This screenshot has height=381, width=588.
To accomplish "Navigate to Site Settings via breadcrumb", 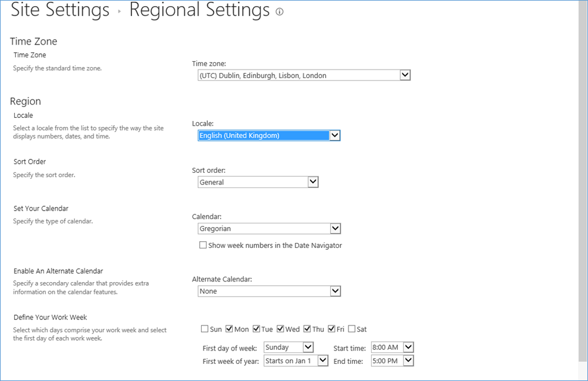I will click(59, 10).
